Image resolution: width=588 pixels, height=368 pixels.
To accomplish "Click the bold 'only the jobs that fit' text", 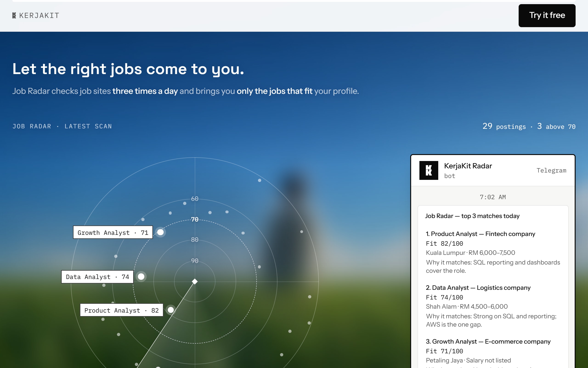I will 274,91.
